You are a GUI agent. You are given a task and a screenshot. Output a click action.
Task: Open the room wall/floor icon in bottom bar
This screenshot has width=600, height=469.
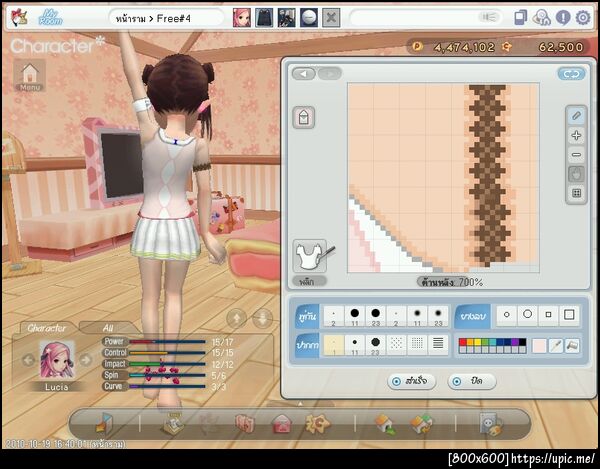coord(104,423)
